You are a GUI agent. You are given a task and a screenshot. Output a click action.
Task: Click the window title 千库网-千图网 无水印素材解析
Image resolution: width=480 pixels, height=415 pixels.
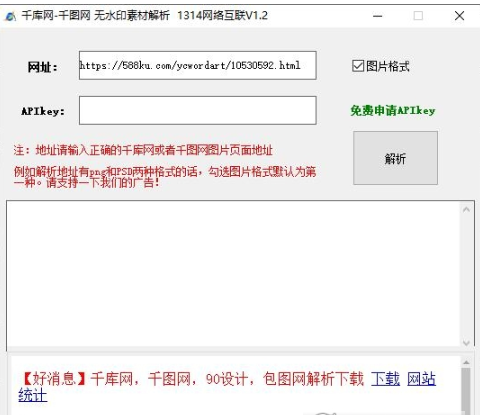pyautogui.click(x=96, y=16)
